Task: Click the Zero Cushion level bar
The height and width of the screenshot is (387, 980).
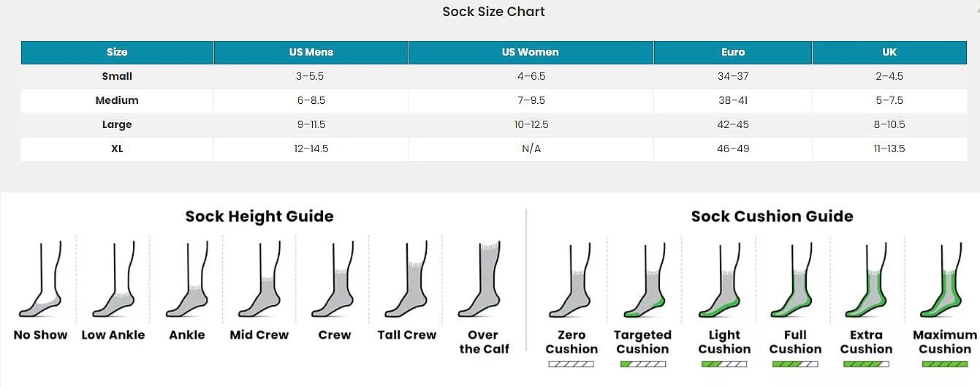Action: pos(571,364)
